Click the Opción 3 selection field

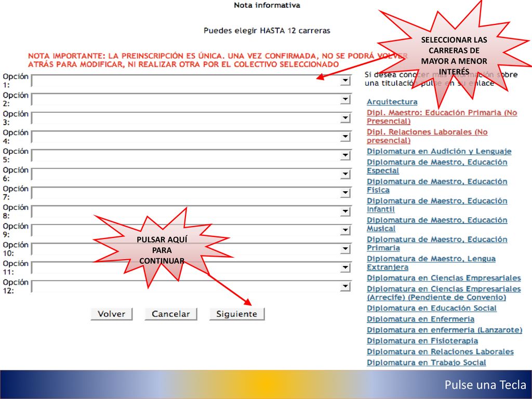pos(191,118)
